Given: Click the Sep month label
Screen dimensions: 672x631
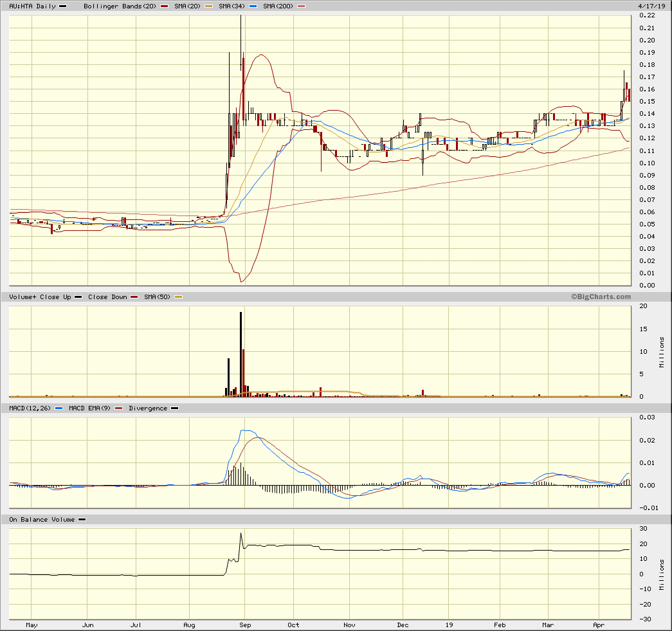Looking at the screenshot, I should 245,625.
